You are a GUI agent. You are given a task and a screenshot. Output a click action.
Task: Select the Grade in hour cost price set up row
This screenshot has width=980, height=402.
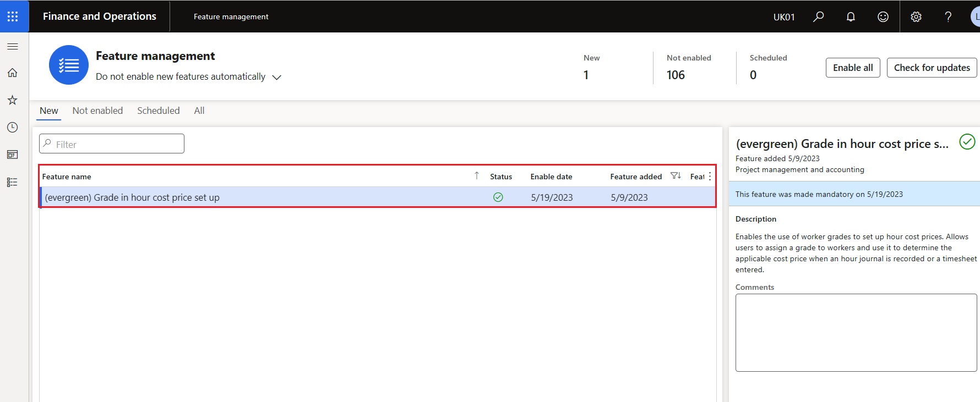tap(378, 197)
